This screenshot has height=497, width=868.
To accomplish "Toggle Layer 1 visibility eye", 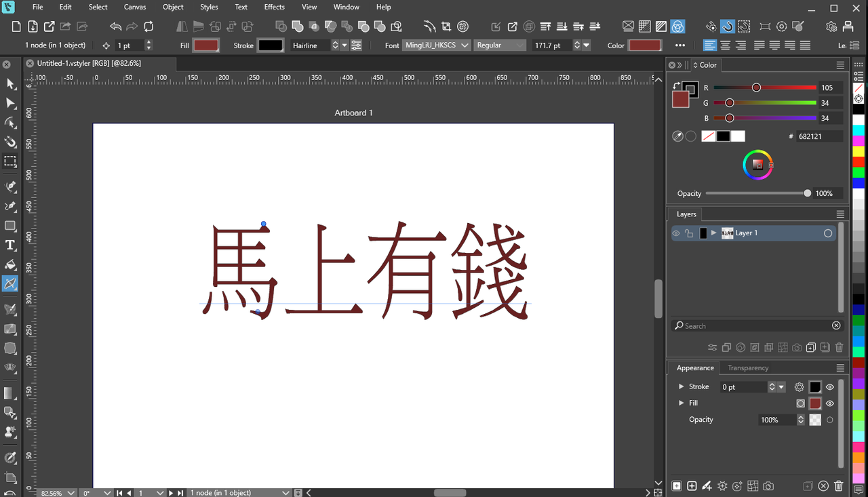I will click(x=675, y=233).
